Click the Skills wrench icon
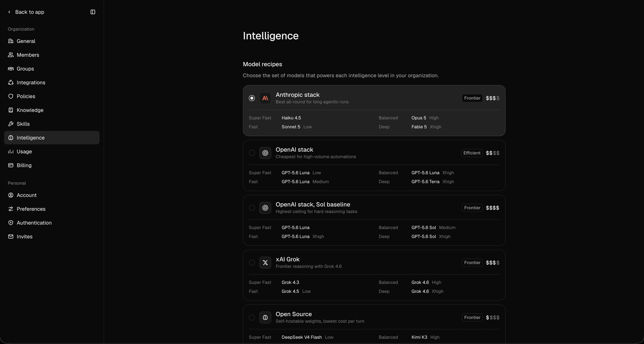This screenshot has height=344, width=644. point(11,124)
